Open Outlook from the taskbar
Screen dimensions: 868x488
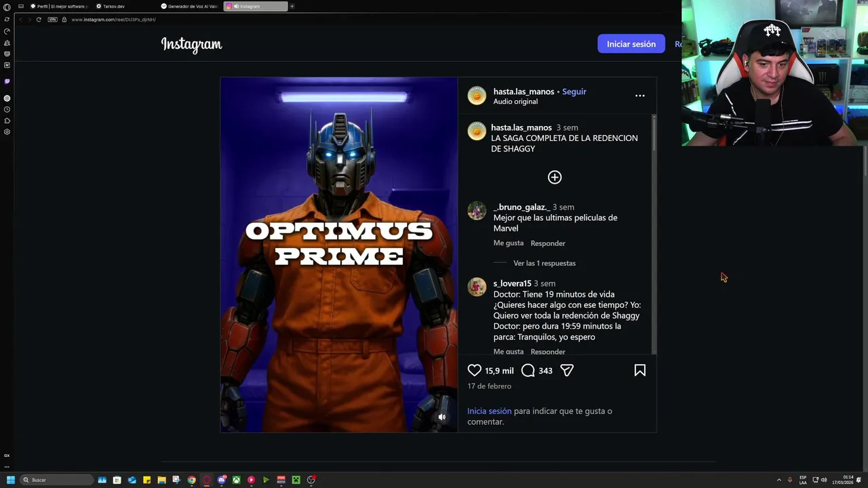(x=132, y=480)
